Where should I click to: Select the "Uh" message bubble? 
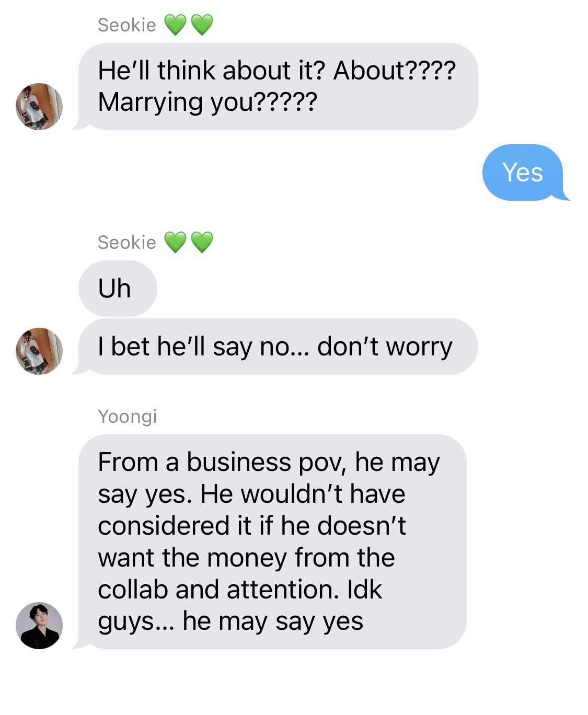(118, 288)
